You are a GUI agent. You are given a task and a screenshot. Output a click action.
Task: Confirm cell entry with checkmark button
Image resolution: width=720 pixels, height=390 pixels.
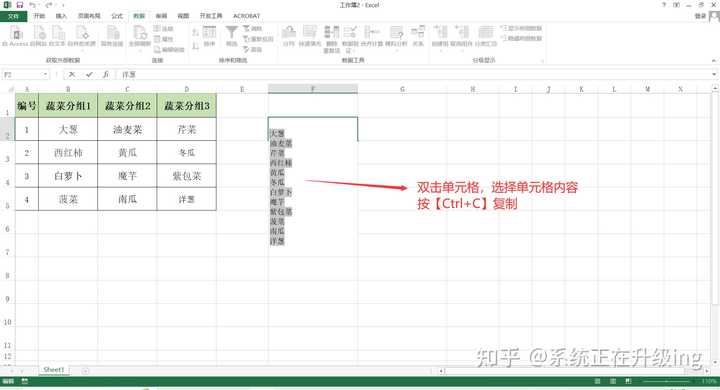(x=89, y=74)
